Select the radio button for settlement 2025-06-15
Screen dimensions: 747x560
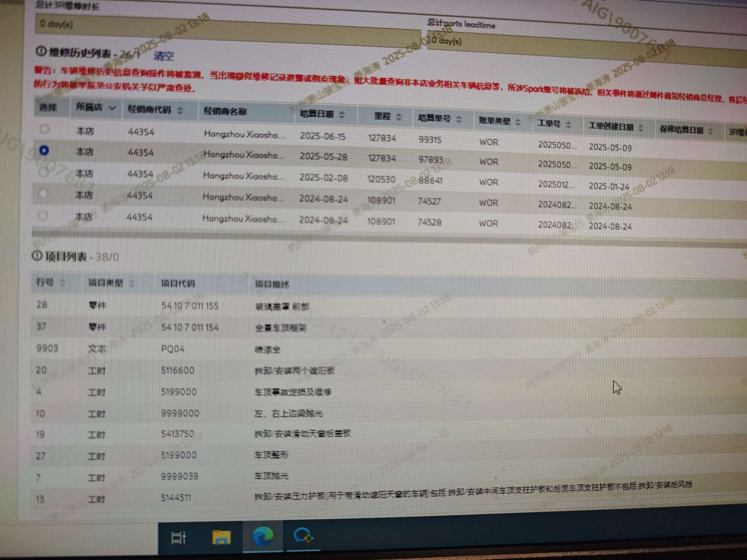tap(44, 129)
